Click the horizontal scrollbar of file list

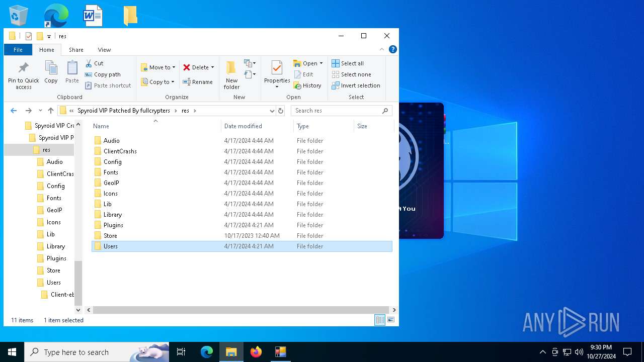coord(241,310)
